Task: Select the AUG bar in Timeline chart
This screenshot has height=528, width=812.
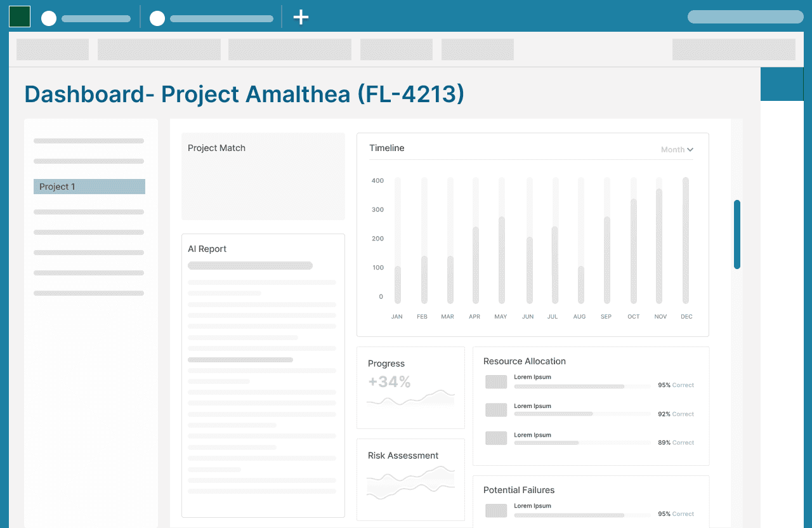Action: [581, 285]
